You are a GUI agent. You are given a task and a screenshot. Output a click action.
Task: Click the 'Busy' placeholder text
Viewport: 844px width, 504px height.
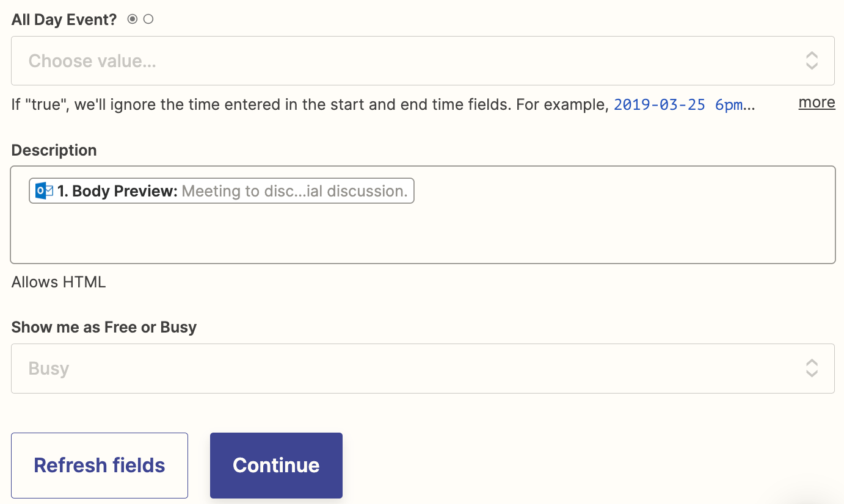(x=49, y=369)
